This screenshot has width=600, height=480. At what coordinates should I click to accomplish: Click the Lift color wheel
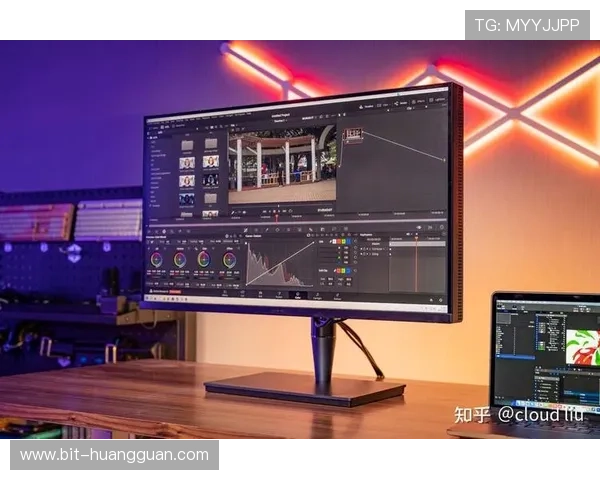tap(157, 260)
